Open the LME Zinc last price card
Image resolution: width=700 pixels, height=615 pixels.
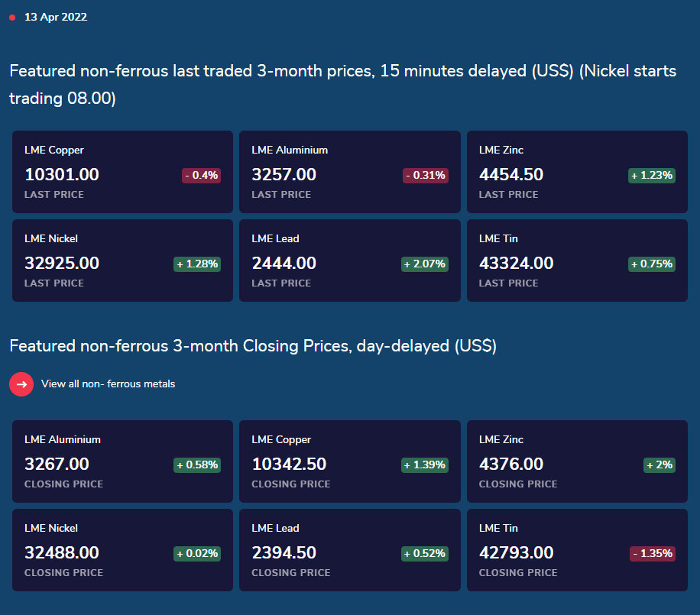(x=577, y=172)
